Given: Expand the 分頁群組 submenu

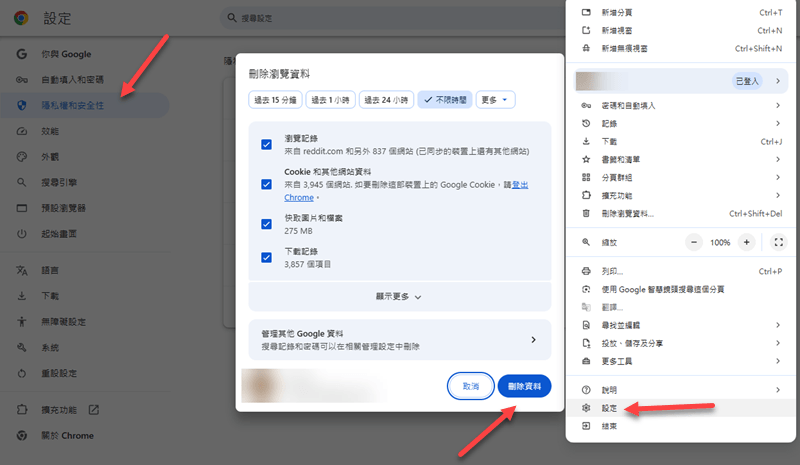Looking at the screenshot, I should pyautogui.click(x=681, y=177).
